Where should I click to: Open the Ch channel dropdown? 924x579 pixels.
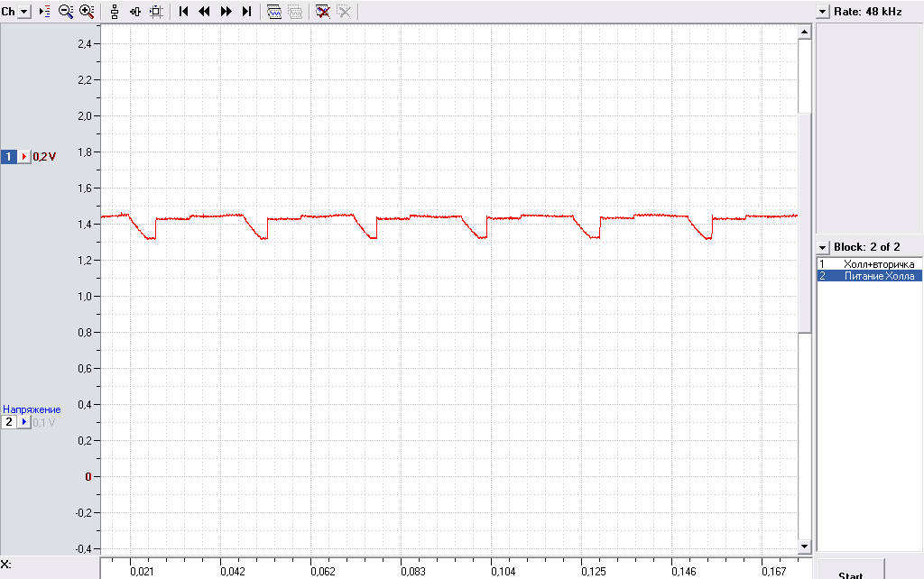[x=23, y=12]
